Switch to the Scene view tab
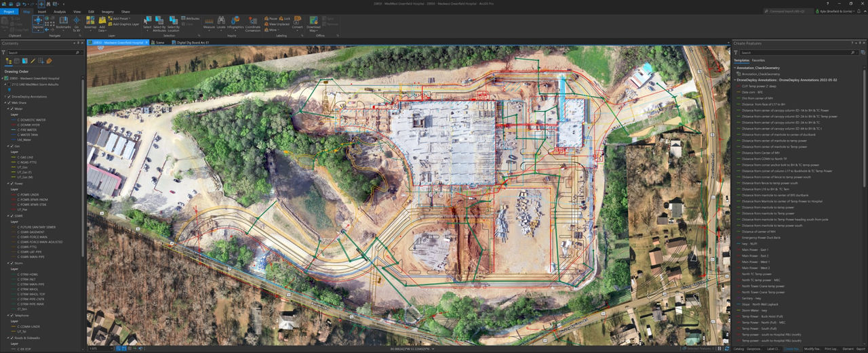868x353 pixels. [x=160, y=42]
